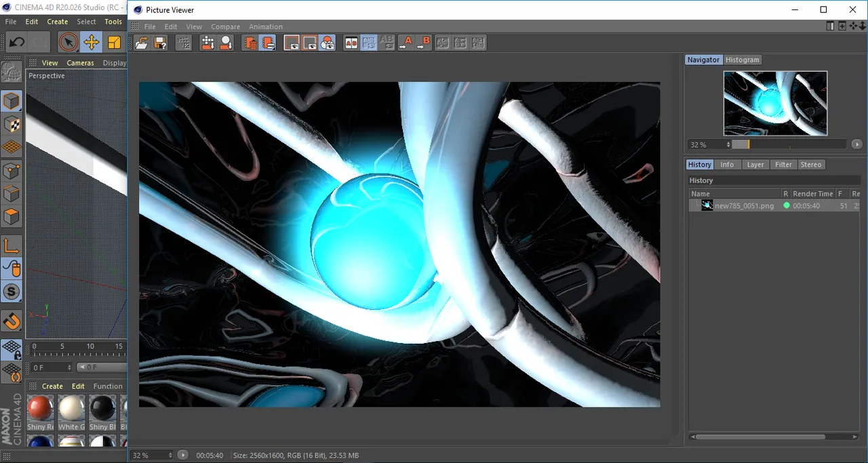The height and width of the screenshot is (463, 868).
Task: Click the Undo arrow in Cinema 4D
Action: 17,43
